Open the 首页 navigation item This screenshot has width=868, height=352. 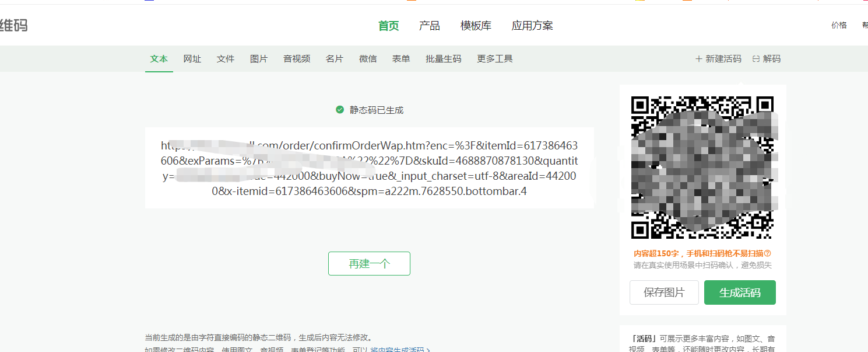tap(388, 26)
